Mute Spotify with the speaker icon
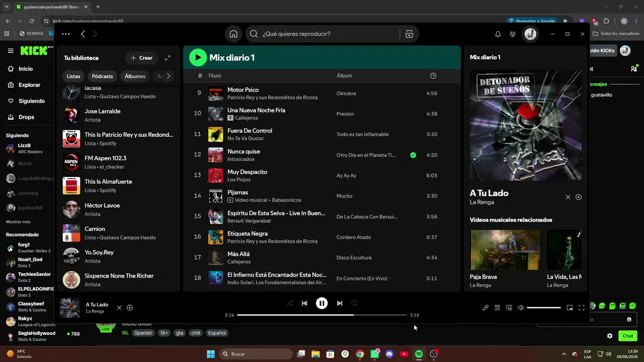The width and height of the screenshot is (644, 362). (521, 308)
